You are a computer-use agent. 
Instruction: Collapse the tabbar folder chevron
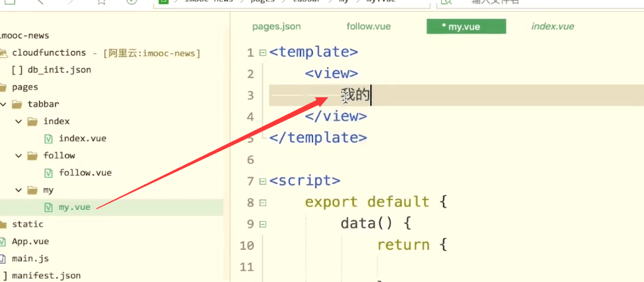coord(3,104)
